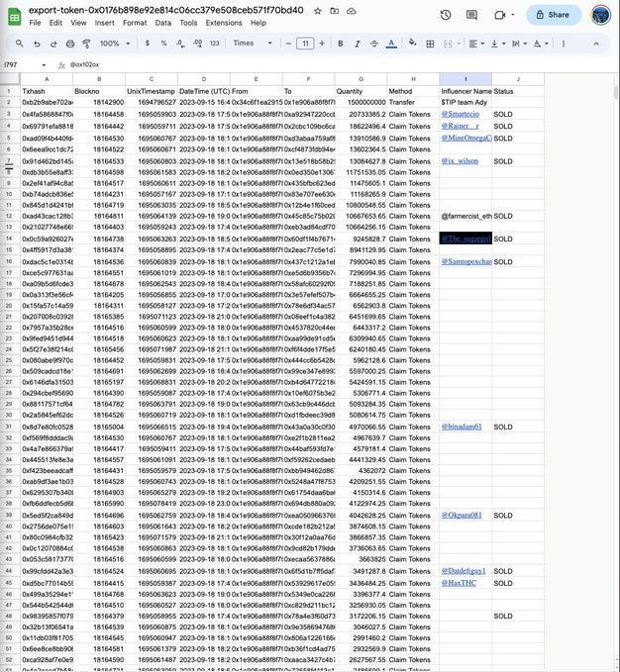Click the move-to-folder icon

coord(334,11)
